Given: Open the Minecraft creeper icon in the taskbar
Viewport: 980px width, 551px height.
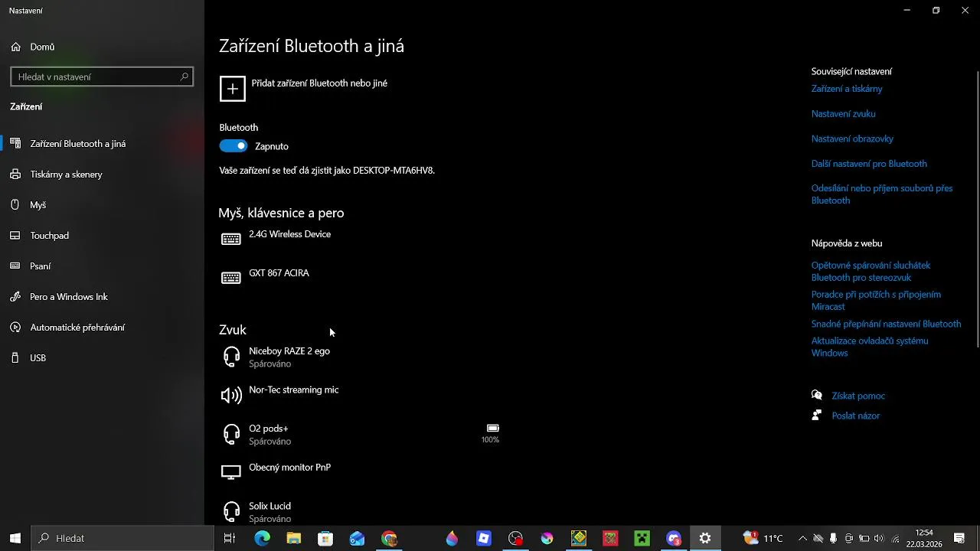Looking at the screenshot, I should click(x=642, y=539).
